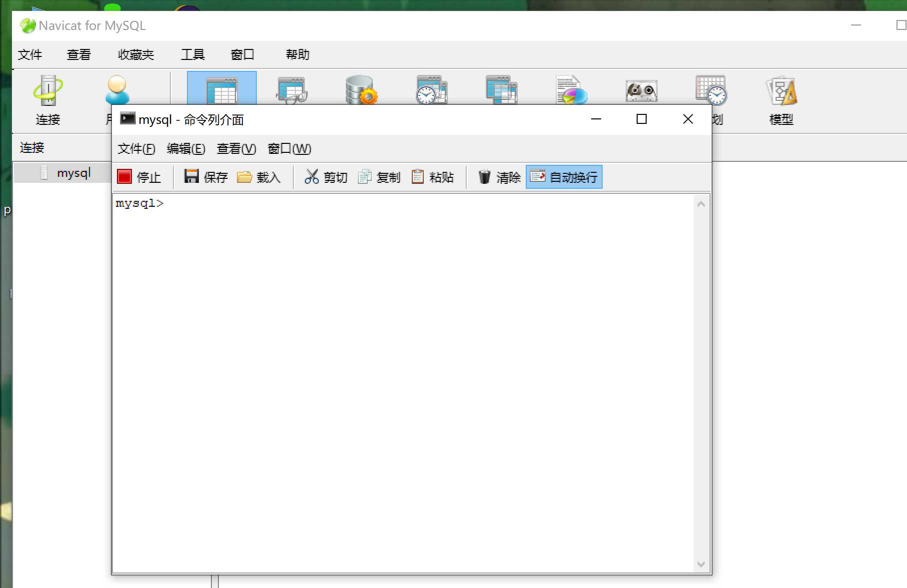Select the Table icon in main toolbar
This screenshot has height=588, width=907.
[222, 88]
